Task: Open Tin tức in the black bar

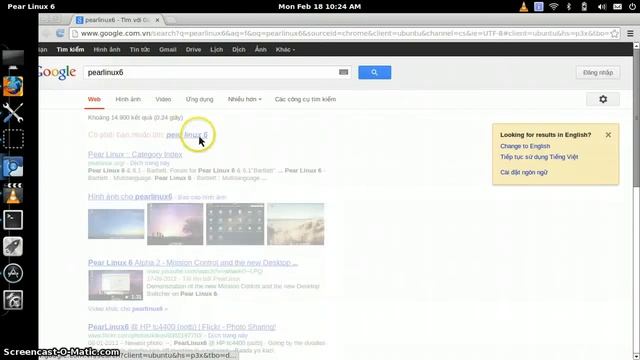Action: [x=140, y=49]
